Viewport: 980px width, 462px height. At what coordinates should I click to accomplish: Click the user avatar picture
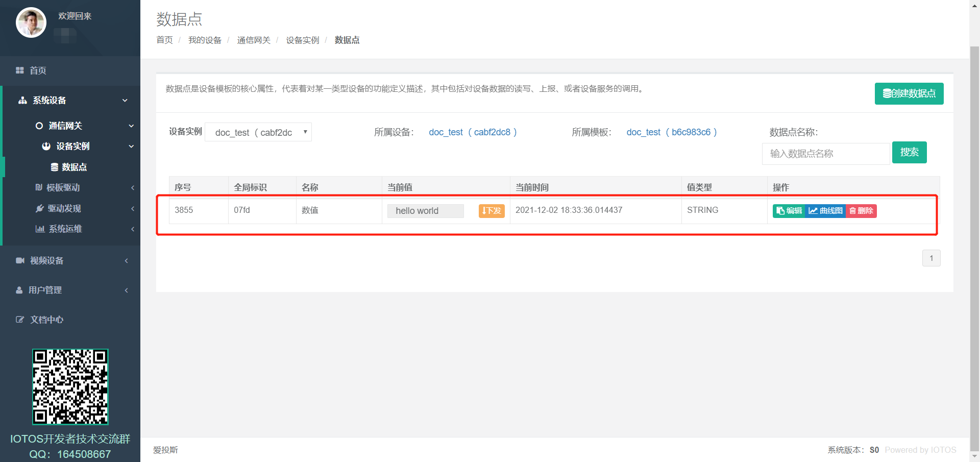coord(31,22)
